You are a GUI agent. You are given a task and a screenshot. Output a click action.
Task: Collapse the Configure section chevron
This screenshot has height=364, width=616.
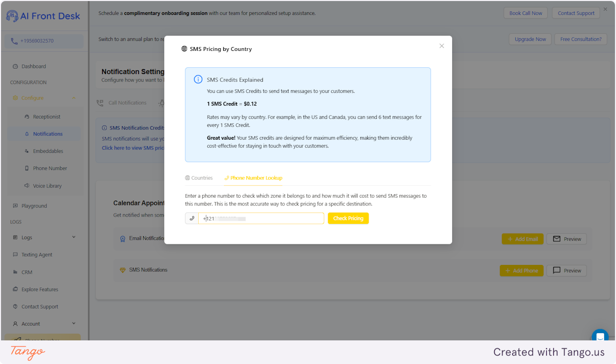[74, 98]
